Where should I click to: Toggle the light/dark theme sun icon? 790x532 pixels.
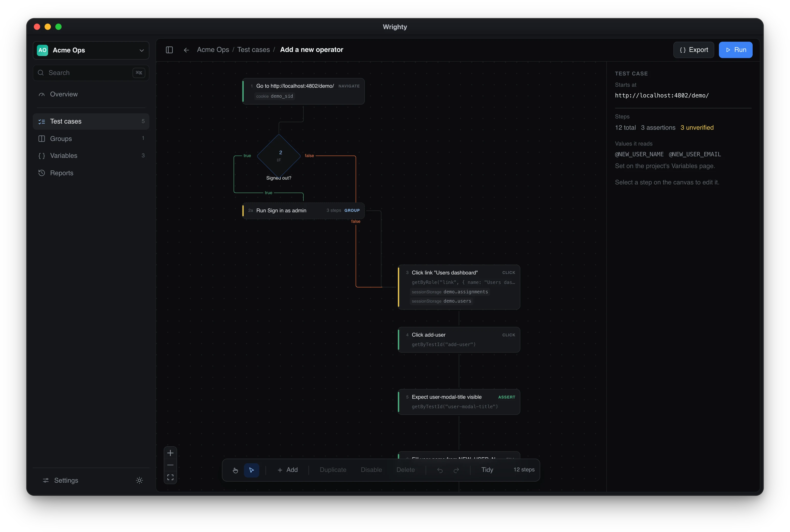pos(139,480)
